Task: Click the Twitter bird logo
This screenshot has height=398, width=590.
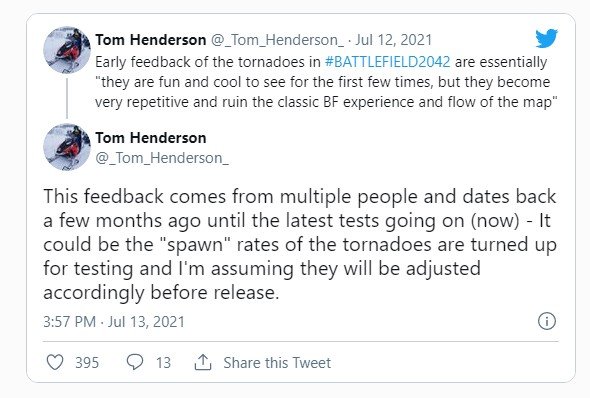Action: pos(546,38)
